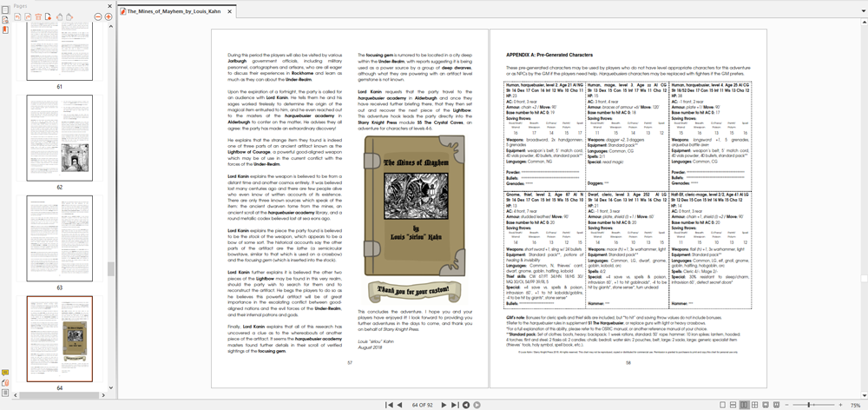Screen dimensions: 868x410
Task: Open the Attachments panel icon
Action: (5, 382)
